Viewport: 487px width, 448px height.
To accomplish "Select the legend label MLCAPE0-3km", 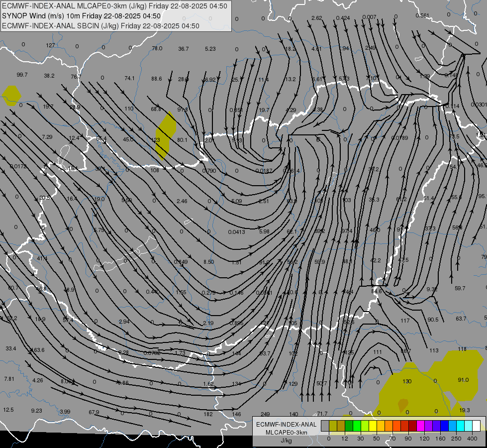I will coord(287,433).
